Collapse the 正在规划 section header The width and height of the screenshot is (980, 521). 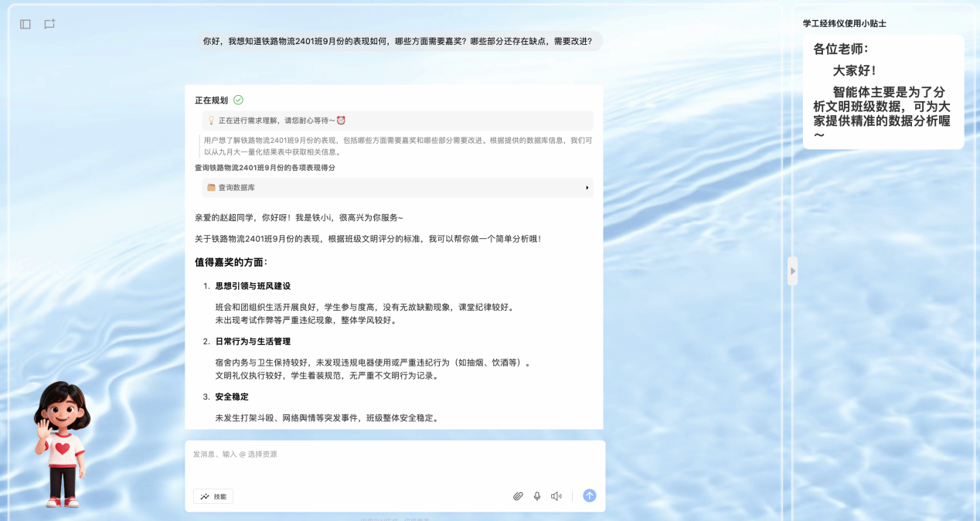211,100
